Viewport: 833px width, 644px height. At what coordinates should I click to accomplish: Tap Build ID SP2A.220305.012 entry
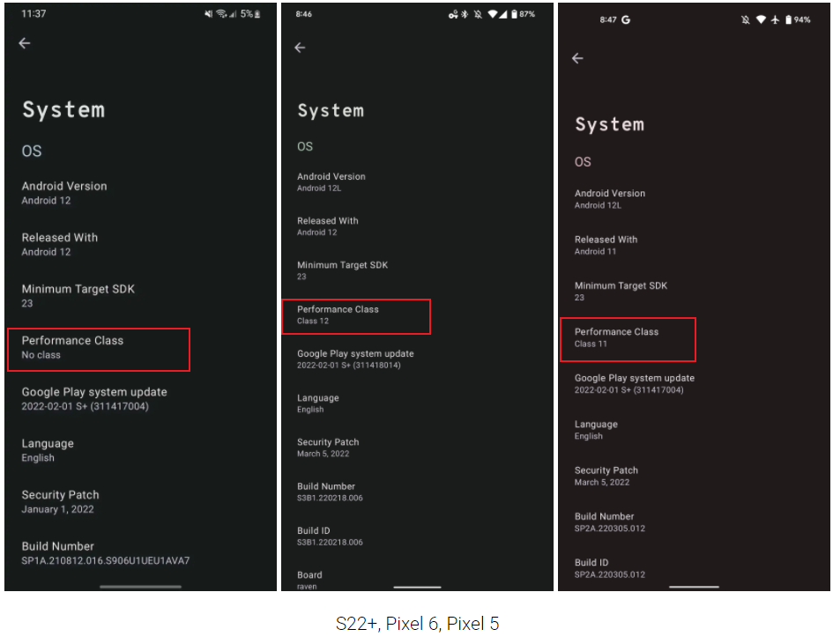610,567
